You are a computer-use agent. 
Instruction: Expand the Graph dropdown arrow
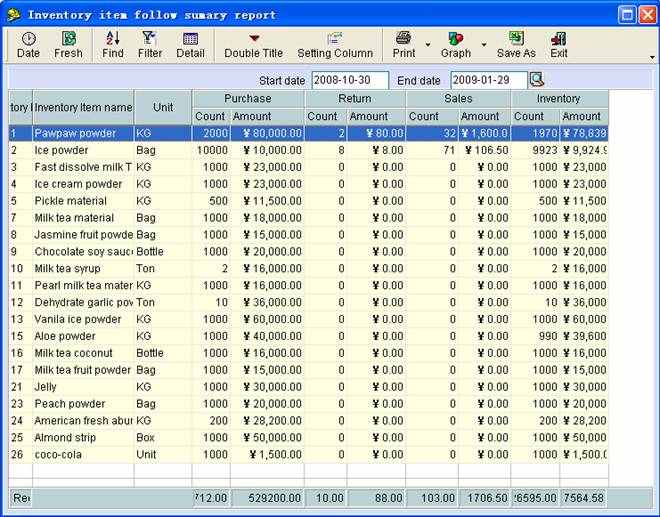(x=484, y=45)
